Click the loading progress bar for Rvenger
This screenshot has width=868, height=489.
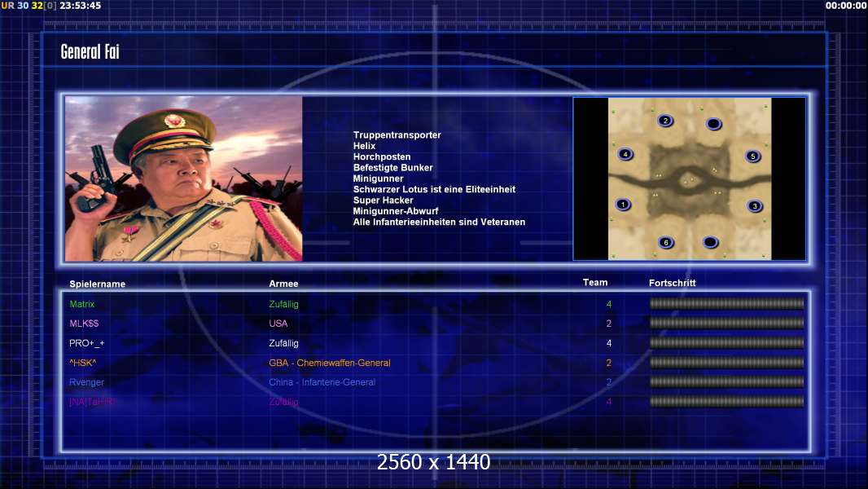tap(727, 382)
